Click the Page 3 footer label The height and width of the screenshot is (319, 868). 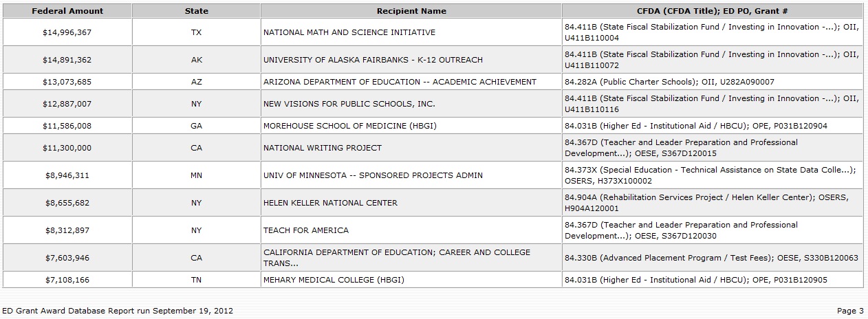pyautogui.click(x=850, y=311)
